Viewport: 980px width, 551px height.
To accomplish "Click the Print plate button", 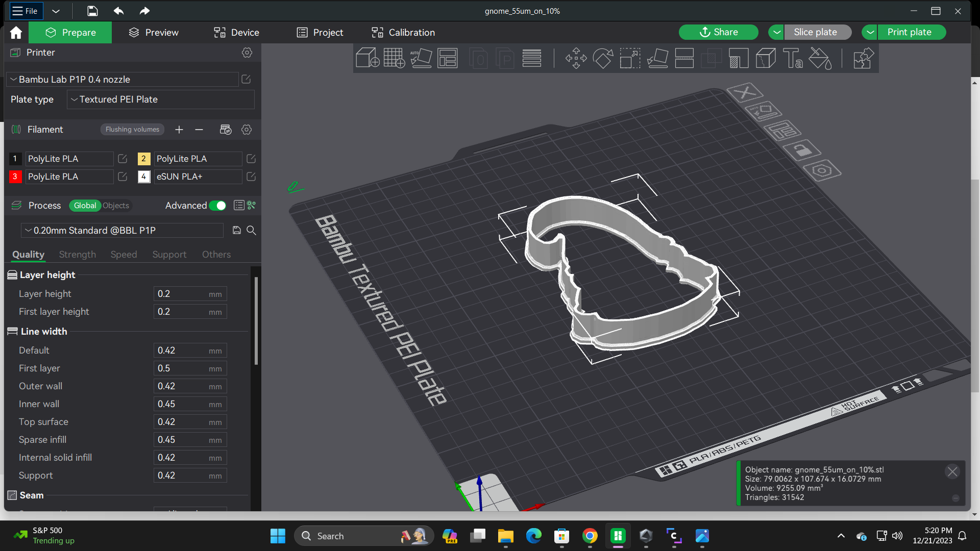I will [x=909, y=32].
